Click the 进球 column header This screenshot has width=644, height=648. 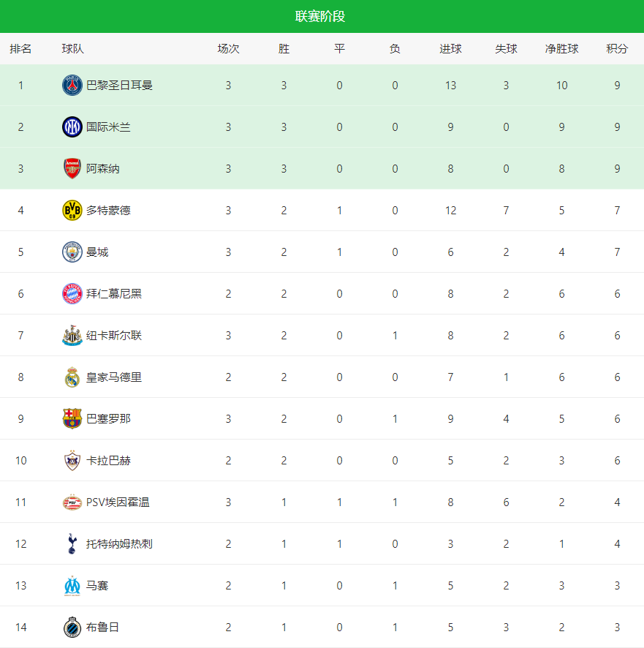pyautogui.click(x=450, y=49)
